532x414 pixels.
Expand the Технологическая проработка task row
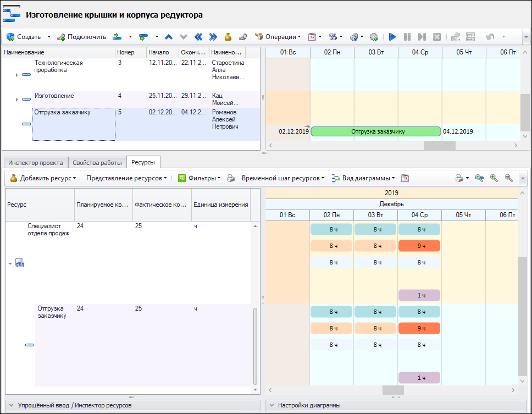coord(16,75)
